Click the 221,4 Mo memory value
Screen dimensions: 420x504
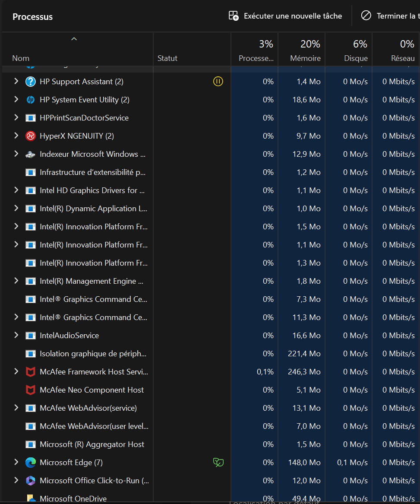pos(304,354)
